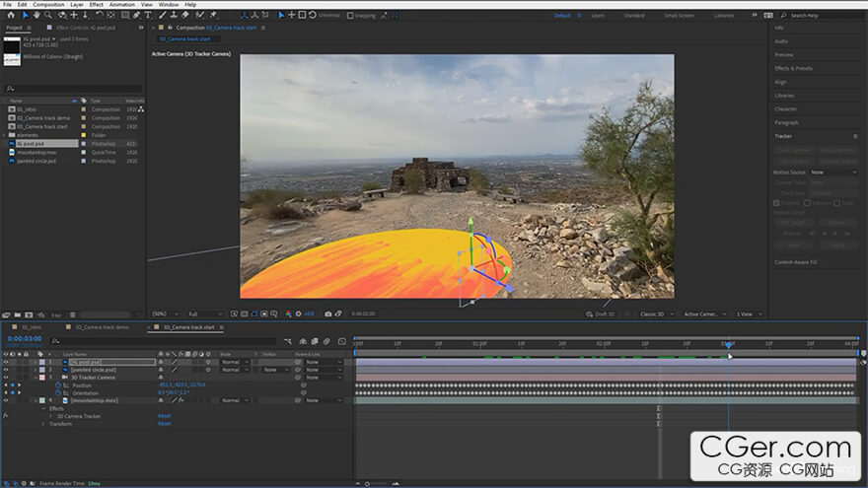868x488 pixels.
Task: Click the trash delete icon in Project panel
Action: pos(73,314)
